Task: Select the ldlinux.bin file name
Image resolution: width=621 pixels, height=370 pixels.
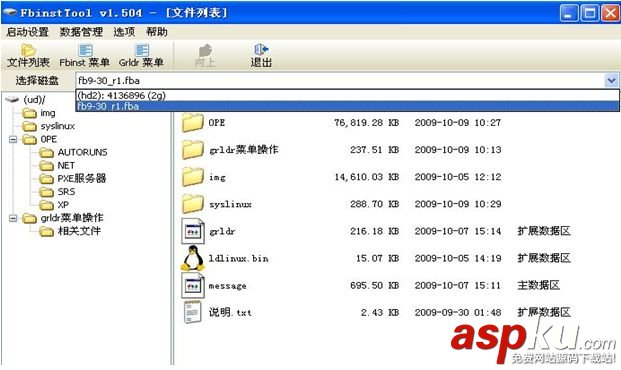Action: pos(238,259)
